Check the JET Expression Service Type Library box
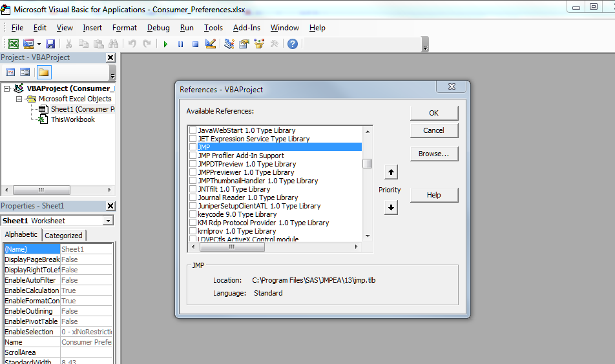Image resolution: width=615 pixels, height=364 pixels. [193, 139]
